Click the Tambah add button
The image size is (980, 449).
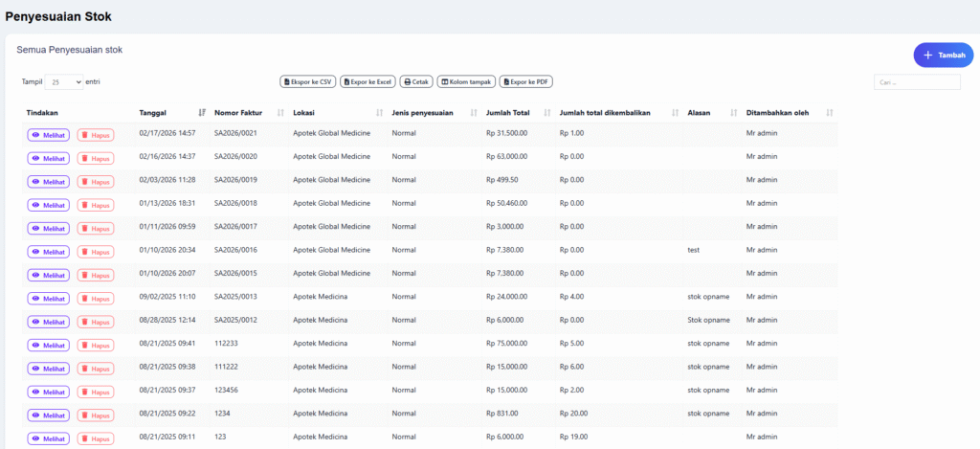click(x=943, y=56)
